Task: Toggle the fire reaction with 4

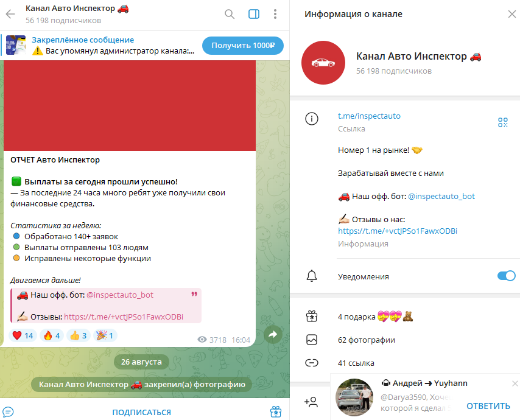Action: tap(51, 335)
